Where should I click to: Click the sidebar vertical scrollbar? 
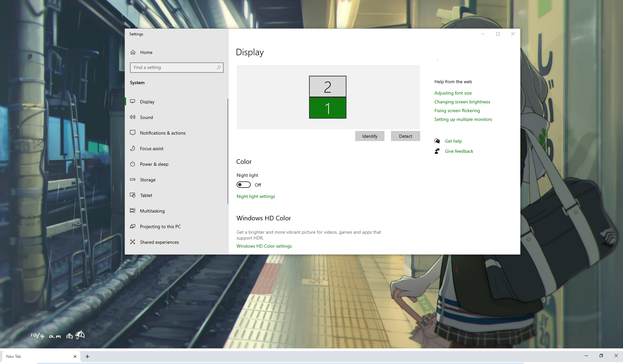point(228,151)
